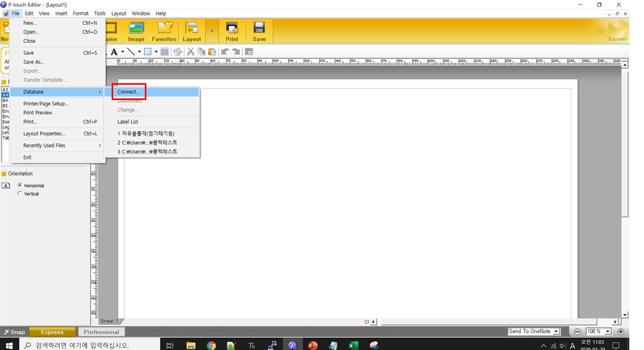Zoom in with the plus icon

tap(621, 332)
